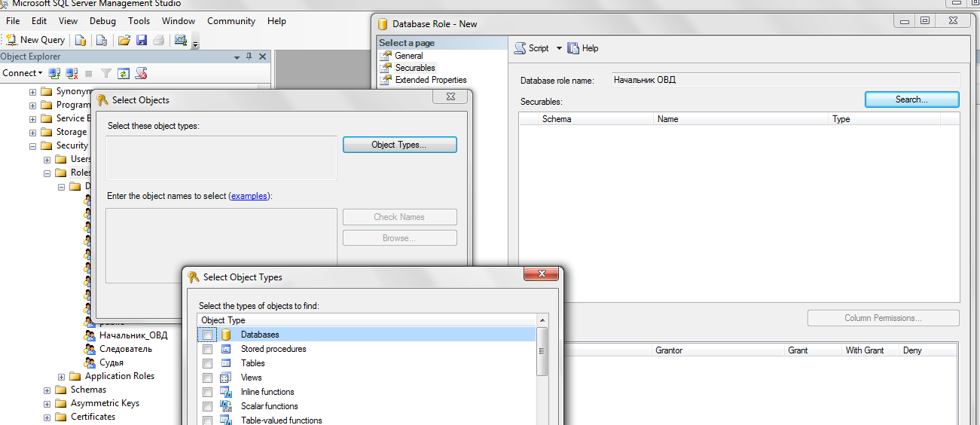Screen dimensions: 980x425
Task: Click the New Query toolbar button
Action: tap(35, 40)
